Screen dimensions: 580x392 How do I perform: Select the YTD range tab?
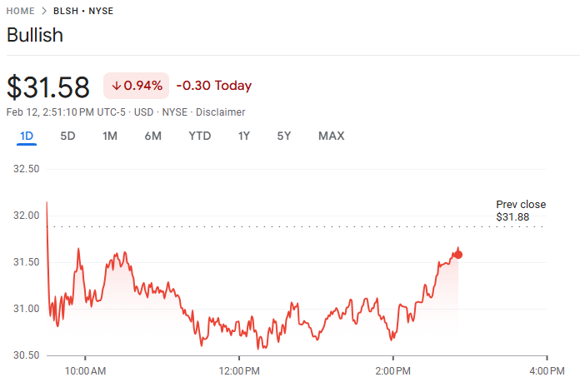200,136
